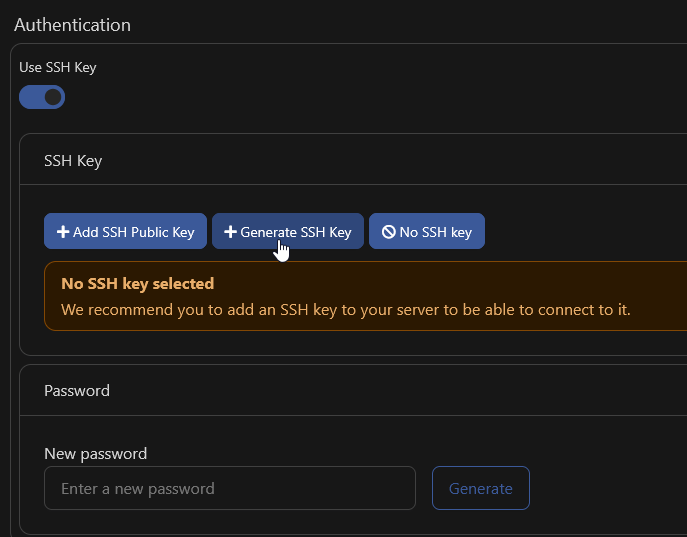The image size is (687, 537).
Task: Click the Use SSH Key label text
Action: pos(58,68)
